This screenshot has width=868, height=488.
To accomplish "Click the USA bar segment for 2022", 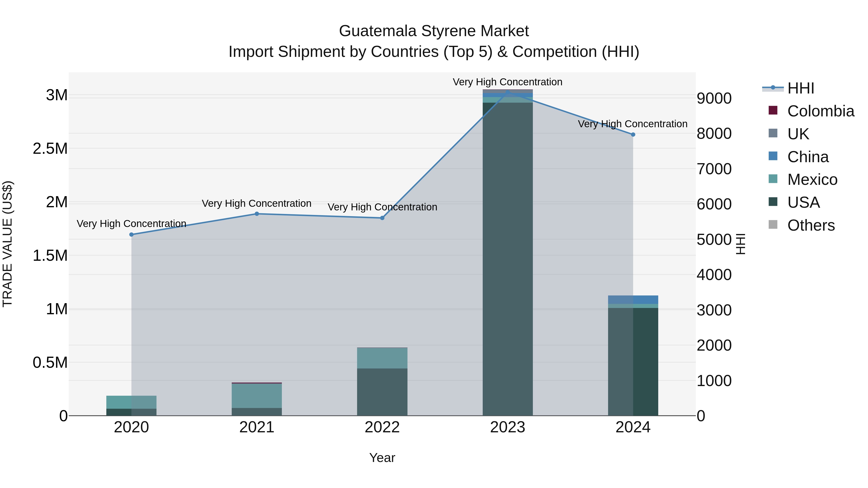I will (382, 392).
